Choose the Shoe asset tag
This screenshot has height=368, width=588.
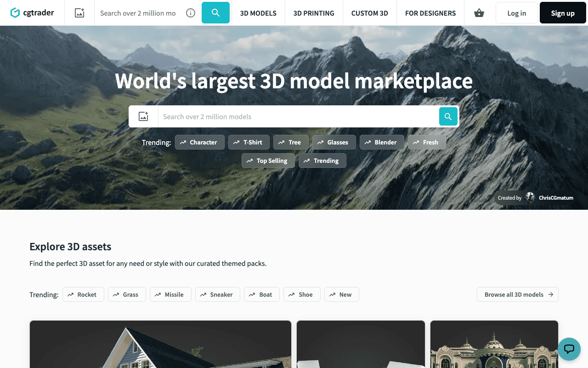click(302, 294)
